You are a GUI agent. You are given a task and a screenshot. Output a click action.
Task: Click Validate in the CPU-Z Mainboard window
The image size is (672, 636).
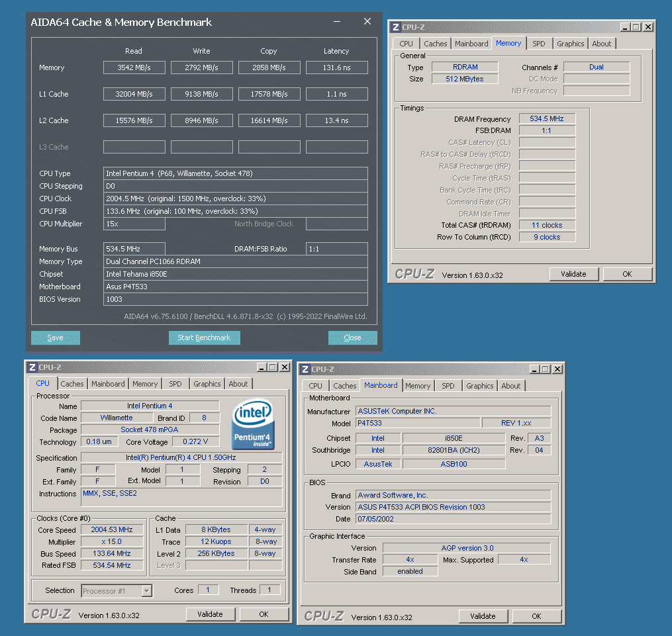483,616
